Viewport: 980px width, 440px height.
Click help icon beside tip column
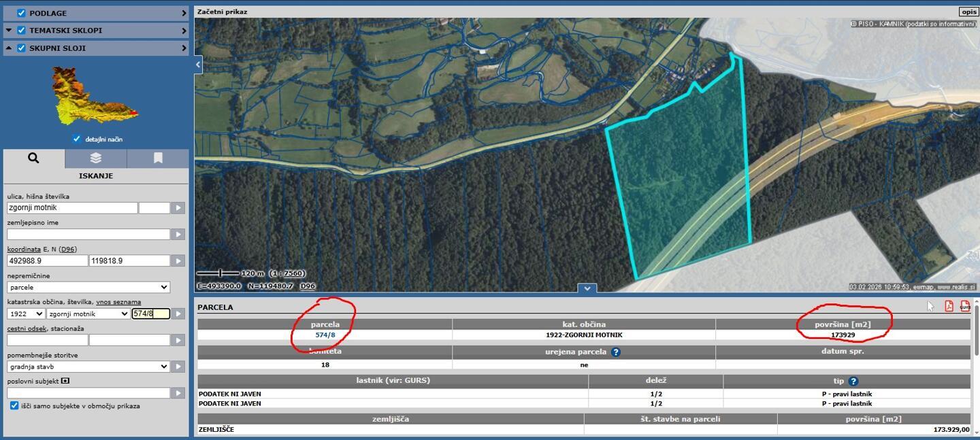pyautogui.click(x=853, y=382)
